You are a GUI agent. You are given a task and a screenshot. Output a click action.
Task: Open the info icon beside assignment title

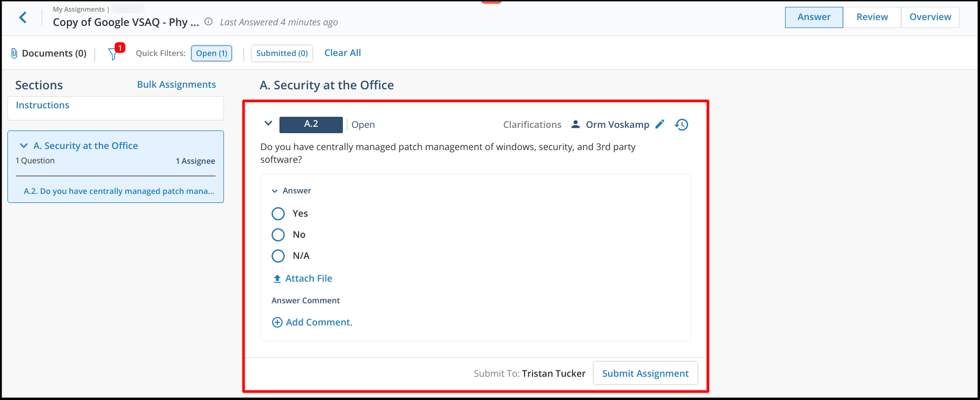click(209, 22)
